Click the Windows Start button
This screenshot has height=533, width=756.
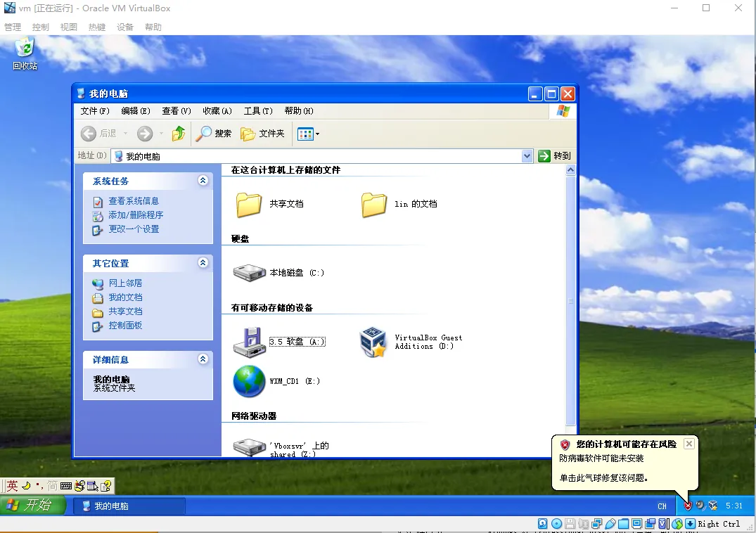point(33,505)
